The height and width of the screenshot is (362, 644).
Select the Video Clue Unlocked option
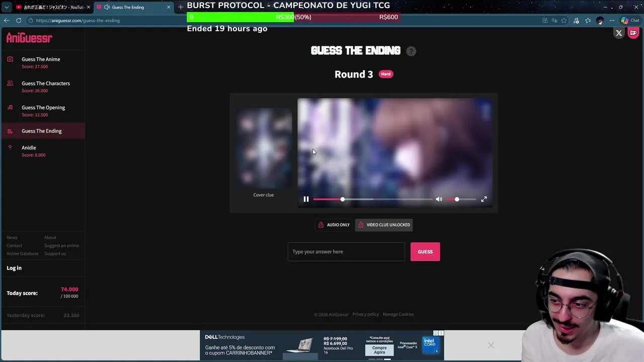tap(384, 225)
